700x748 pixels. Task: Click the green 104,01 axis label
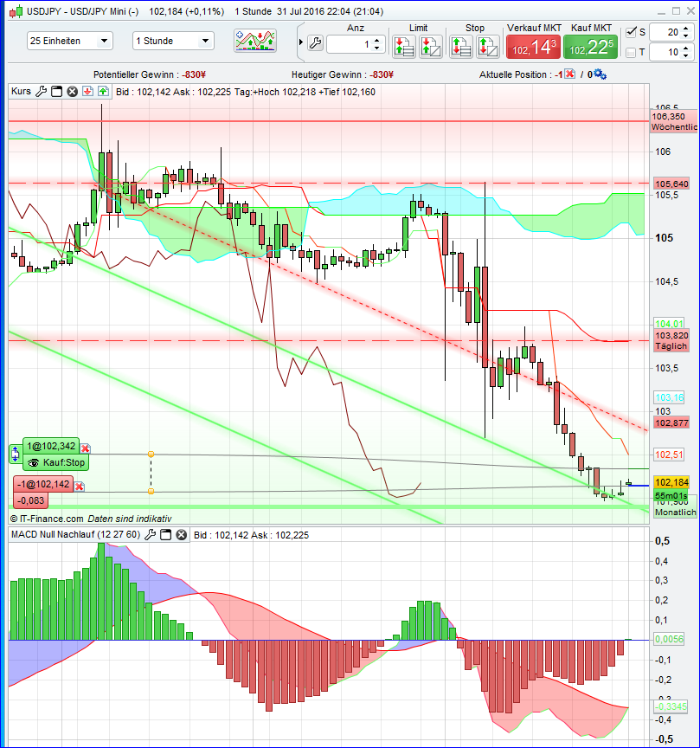tap(669, 324)
